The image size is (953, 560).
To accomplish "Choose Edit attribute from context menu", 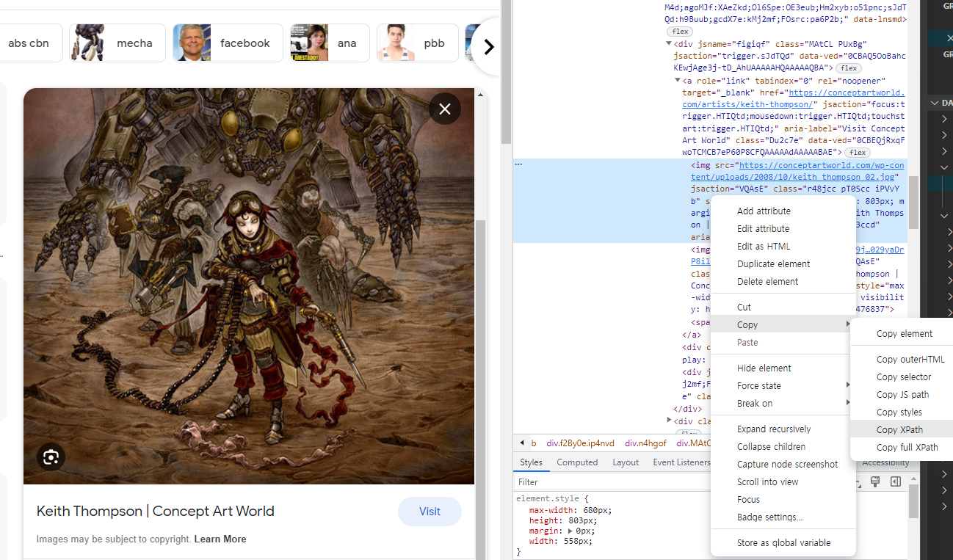I will click(x=763, y=228).
